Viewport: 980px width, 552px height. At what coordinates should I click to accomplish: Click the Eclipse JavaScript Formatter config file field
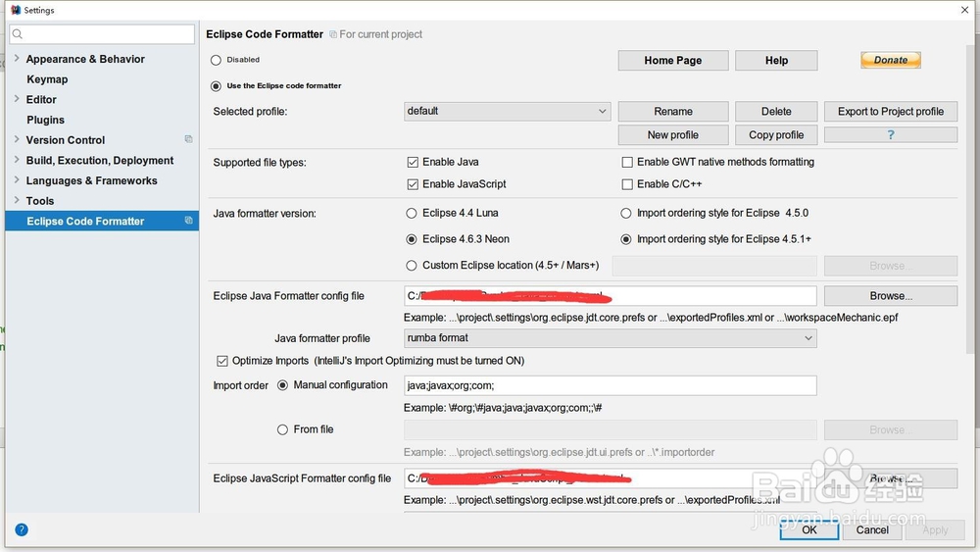pos(610,478)
